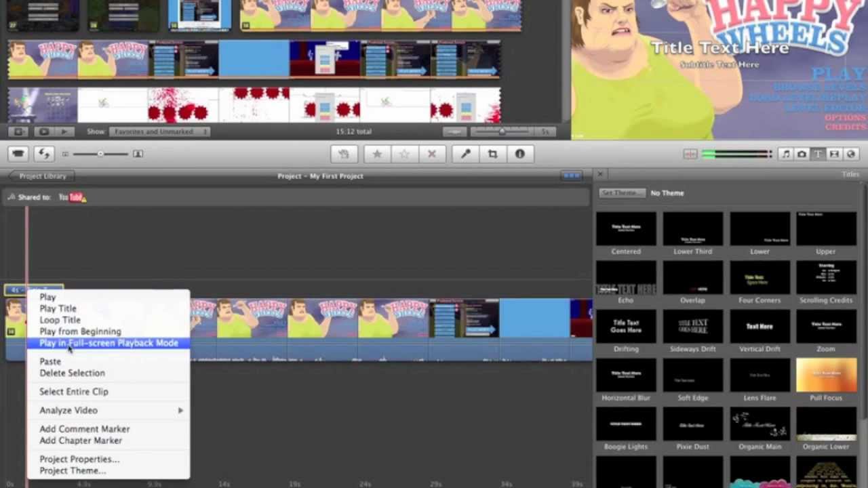Viewport: 868px width, 488px height.
Task: Open the transitions browser
Action: [x=834, y=154]
